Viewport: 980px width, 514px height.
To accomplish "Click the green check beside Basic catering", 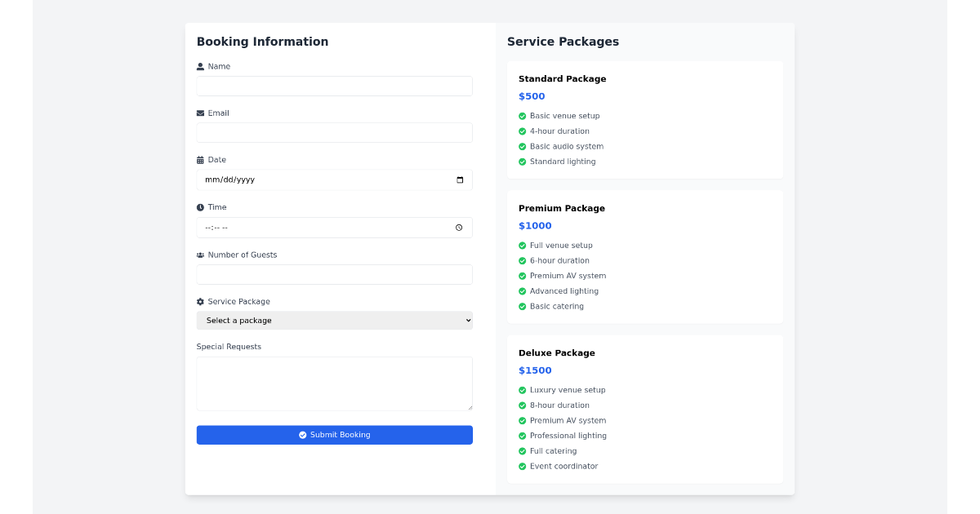I will point(522,306).
